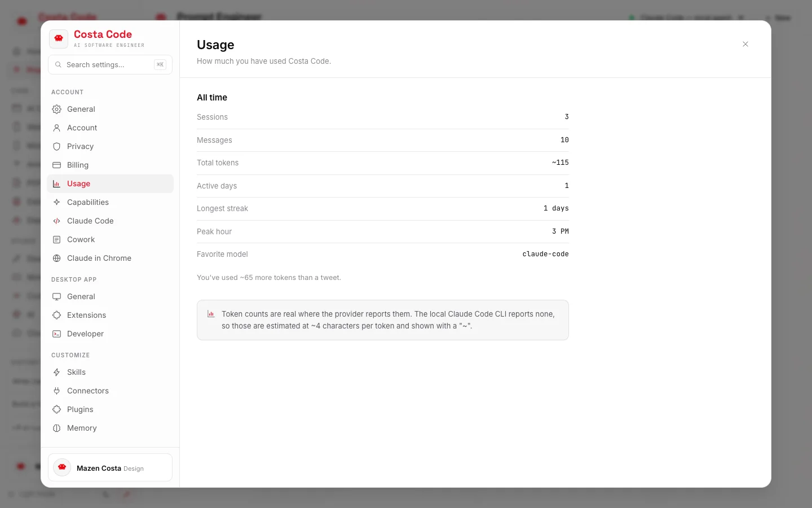Open Memory settings
Viewport: 812px width, 508px height.
click(x=110, y=428)
